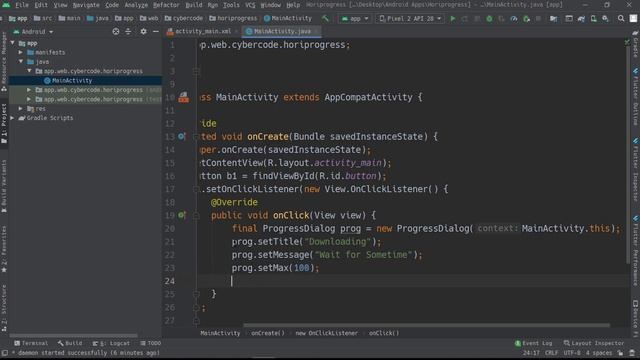Toggle the Flutter Inspector right panel
640x360 pixels.
point(636,170)
